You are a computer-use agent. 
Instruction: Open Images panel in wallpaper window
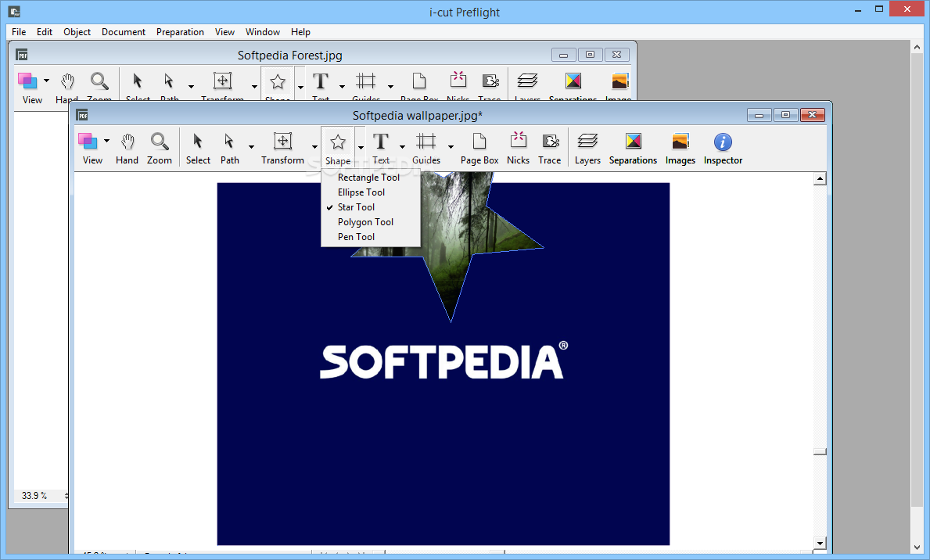tap(680, 149)
